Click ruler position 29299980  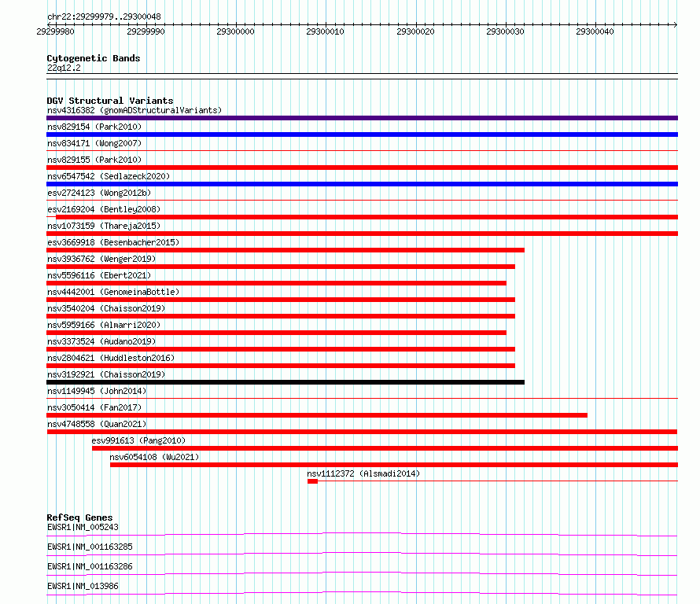[x=55, y=31]
